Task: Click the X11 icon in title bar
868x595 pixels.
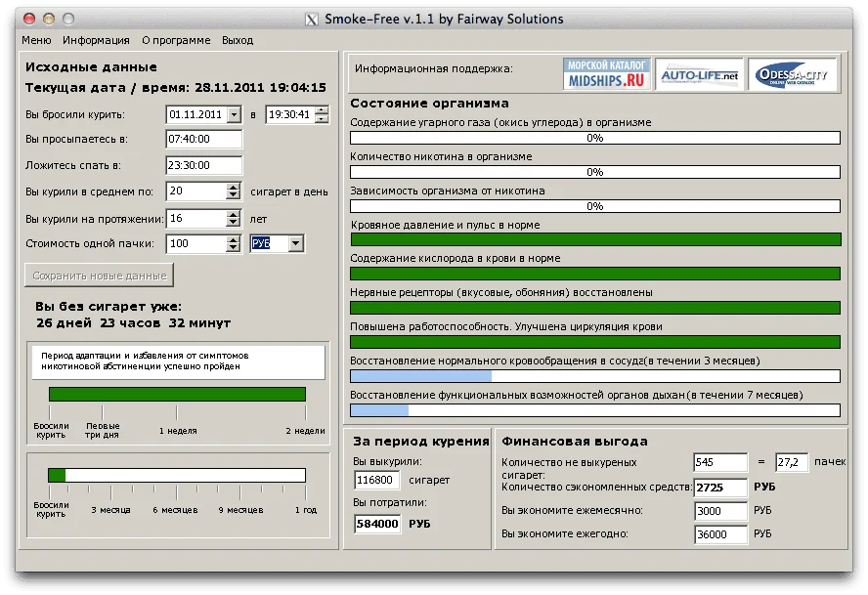Action: coord(312,19)
